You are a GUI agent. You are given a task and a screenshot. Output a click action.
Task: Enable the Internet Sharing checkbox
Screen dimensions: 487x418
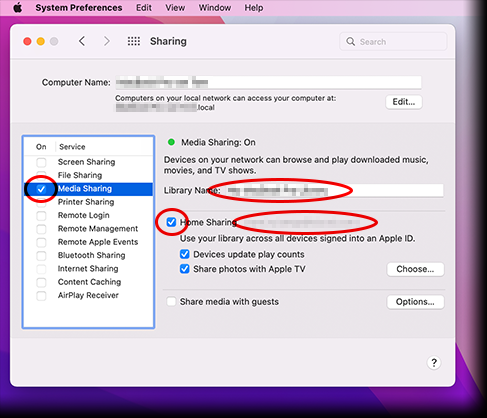tap(41, 269)
